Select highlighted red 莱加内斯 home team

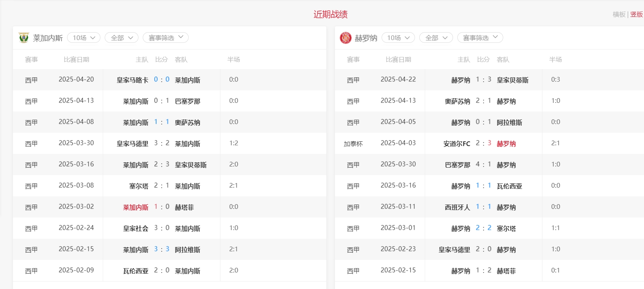point(136,207)
